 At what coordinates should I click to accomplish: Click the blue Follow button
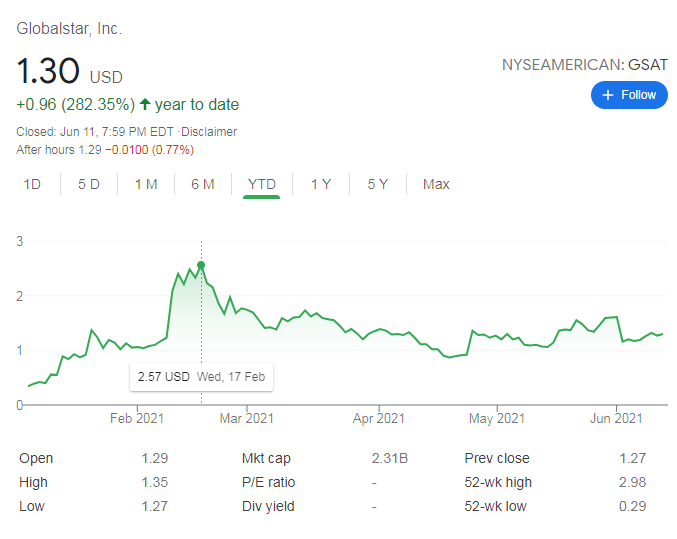tap(629, 95)
